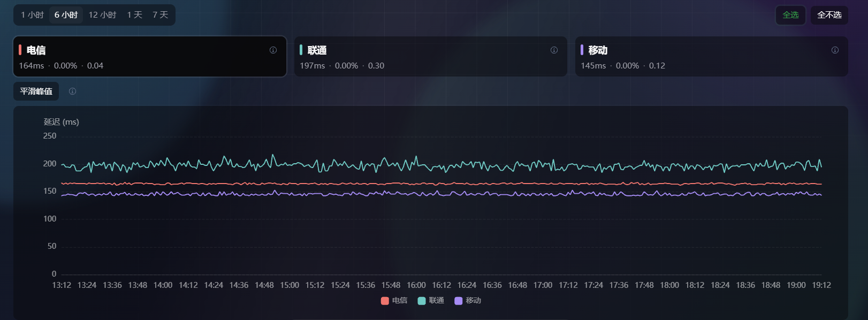Click the 164ms · 0.00% · 0.04 stats line
Screen dimensions: 868x320
coord(61,66)
